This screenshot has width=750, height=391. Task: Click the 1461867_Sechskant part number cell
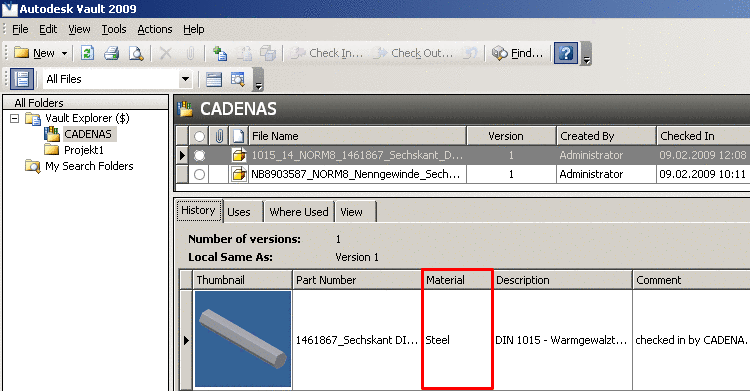pyautogui.click(x=357, y=340)
